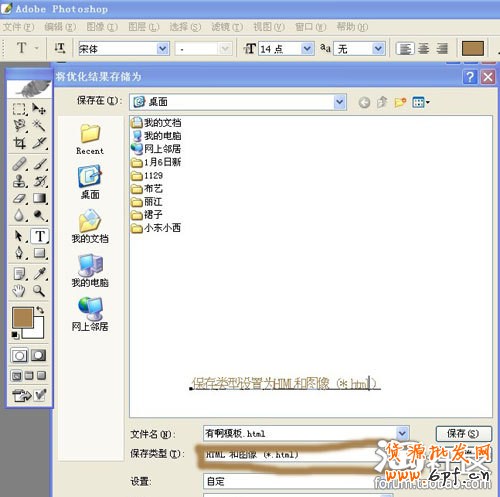Select the Rectangular Marquee tool
The image size is (500, 497).
19,109
